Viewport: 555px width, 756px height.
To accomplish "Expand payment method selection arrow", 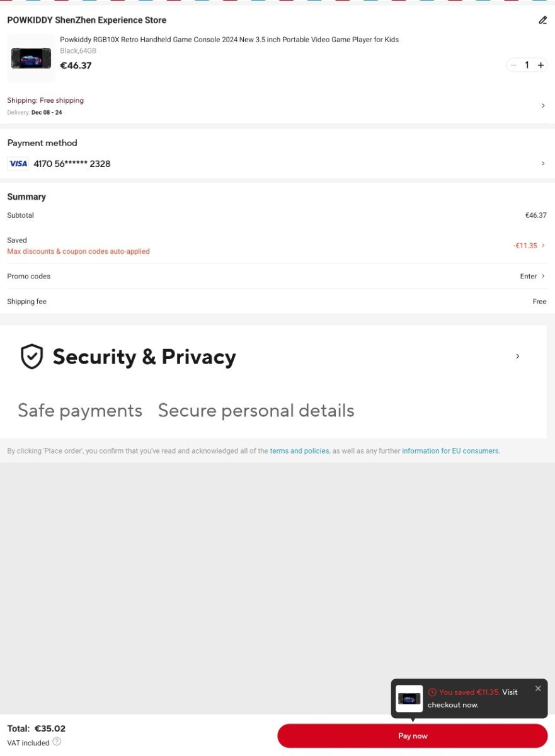I will (x=543, y=164).
